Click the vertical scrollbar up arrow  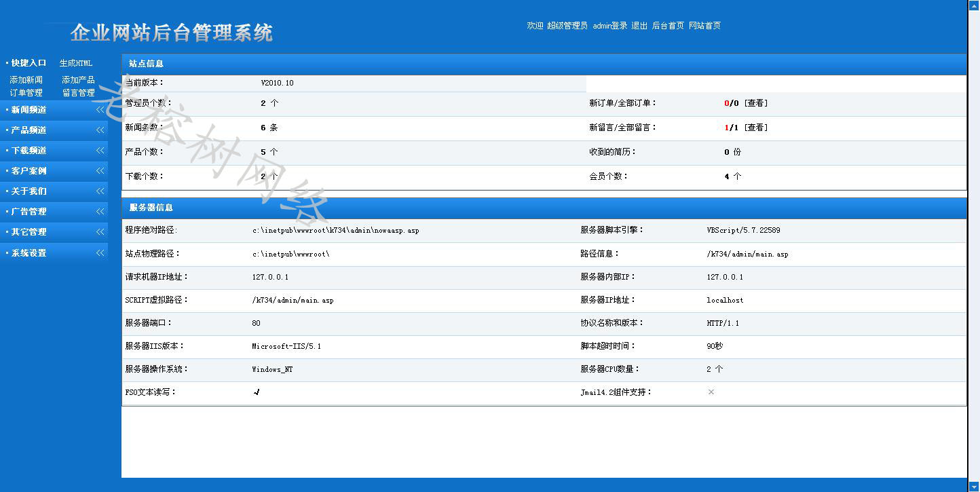pos(974,5)
